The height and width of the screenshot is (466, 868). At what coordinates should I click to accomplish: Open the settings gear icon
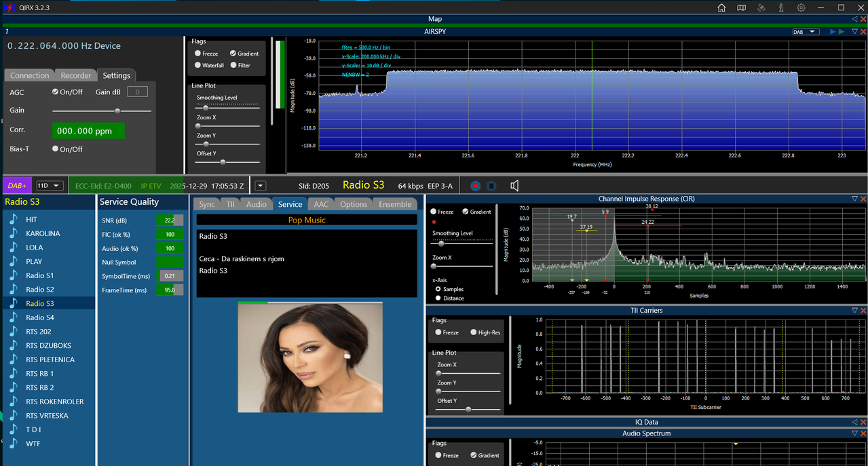tap(801, 7)
